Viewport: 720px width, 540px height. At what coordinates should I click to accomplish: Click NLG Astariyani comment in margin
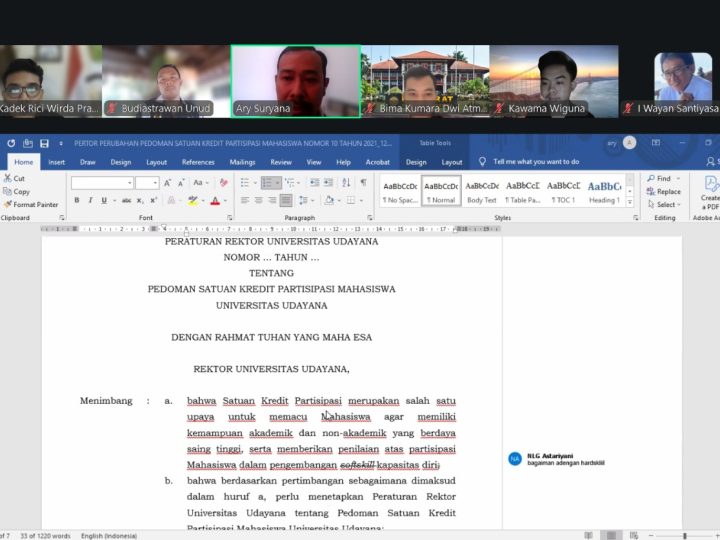tap(557, 459)
